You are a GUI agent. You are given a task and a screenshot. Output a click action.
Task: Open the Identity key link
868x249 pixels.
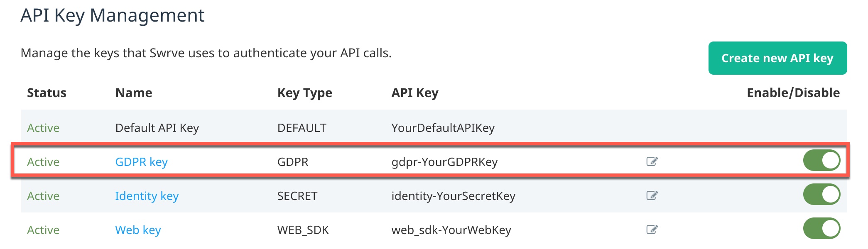(x=147, y=196)
